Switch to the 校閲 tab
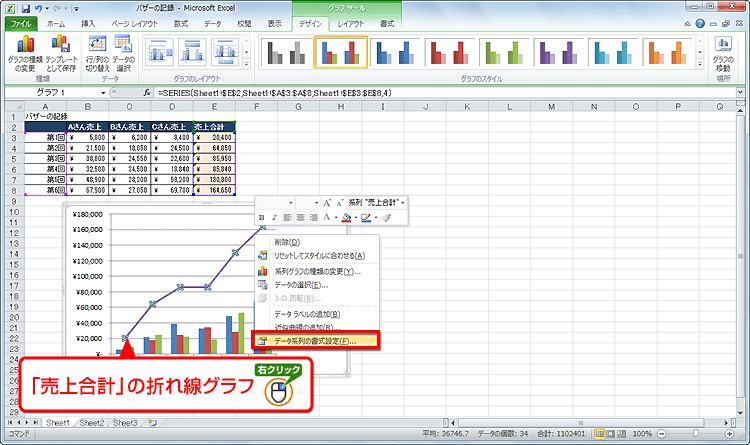The image size is (750, 445). coord(244,23)
